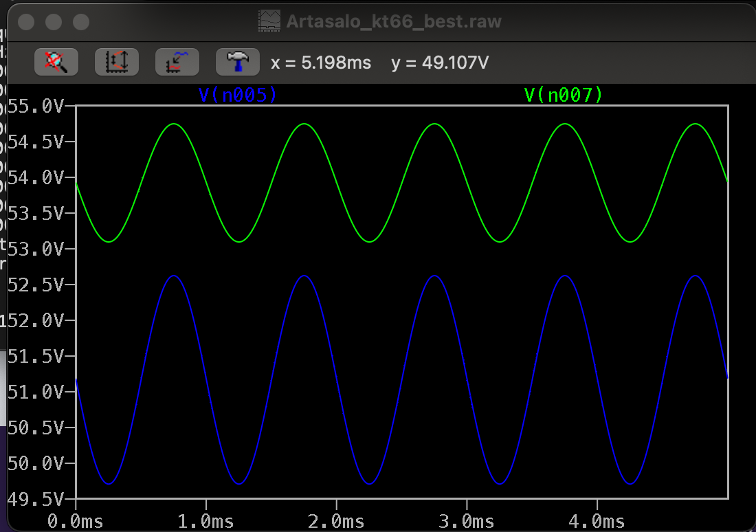Click the x = 5.198ms cursor readout
756x532 pixels.
pos(321,63)
